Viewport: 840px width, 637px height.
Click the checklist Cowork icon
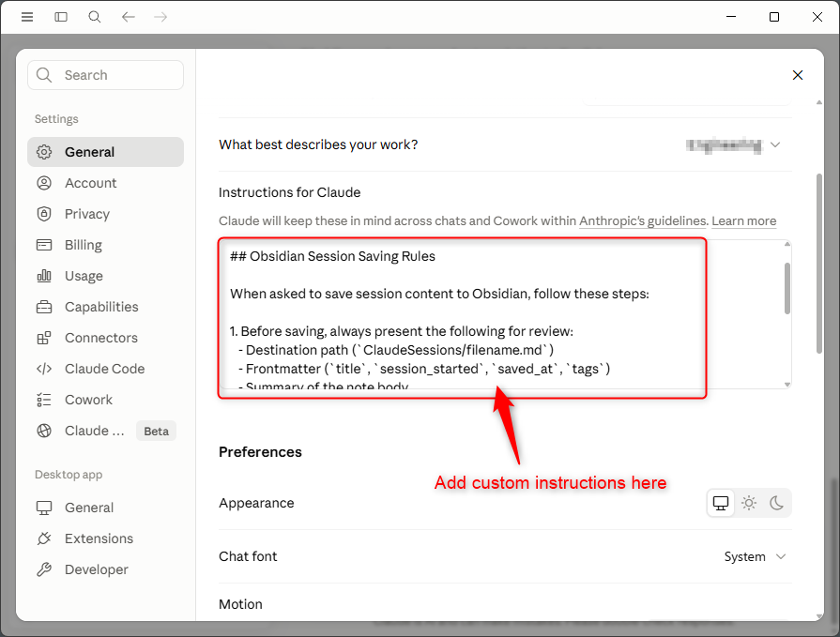[x=44, y=400]
